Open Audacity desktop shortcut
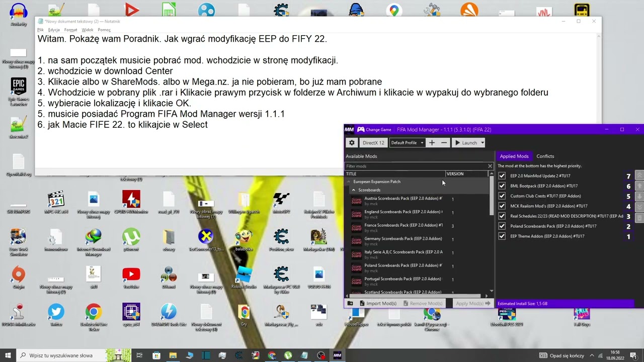 (x=19, y=14)
